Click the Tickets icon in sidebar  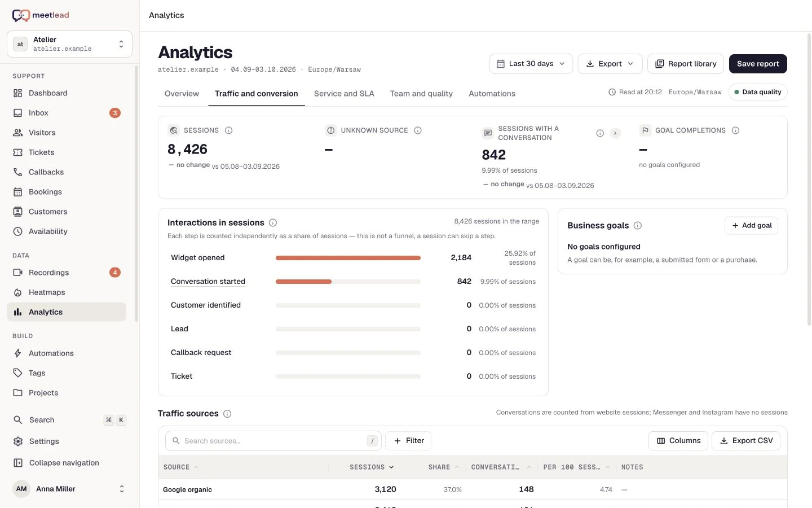coord(18,152)
